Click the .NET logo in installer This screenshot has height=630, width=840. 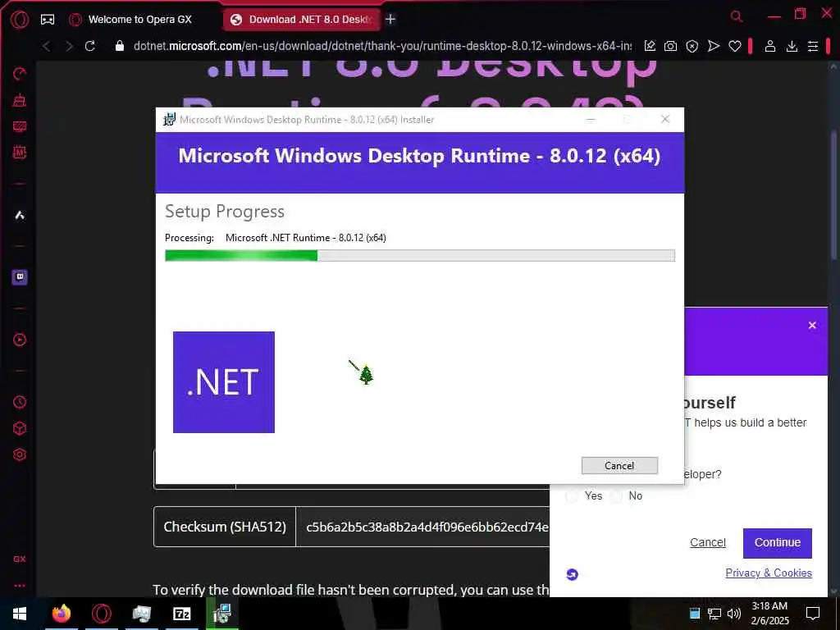pyautogui.click(x=224, y=382)
